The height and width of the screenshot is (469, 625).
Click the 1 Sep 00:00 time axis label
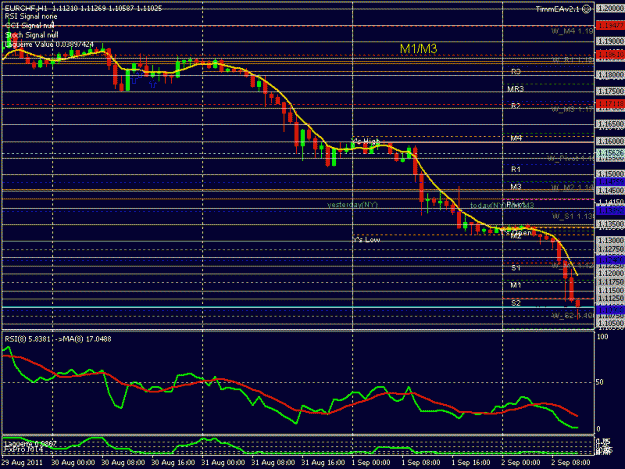371,463
